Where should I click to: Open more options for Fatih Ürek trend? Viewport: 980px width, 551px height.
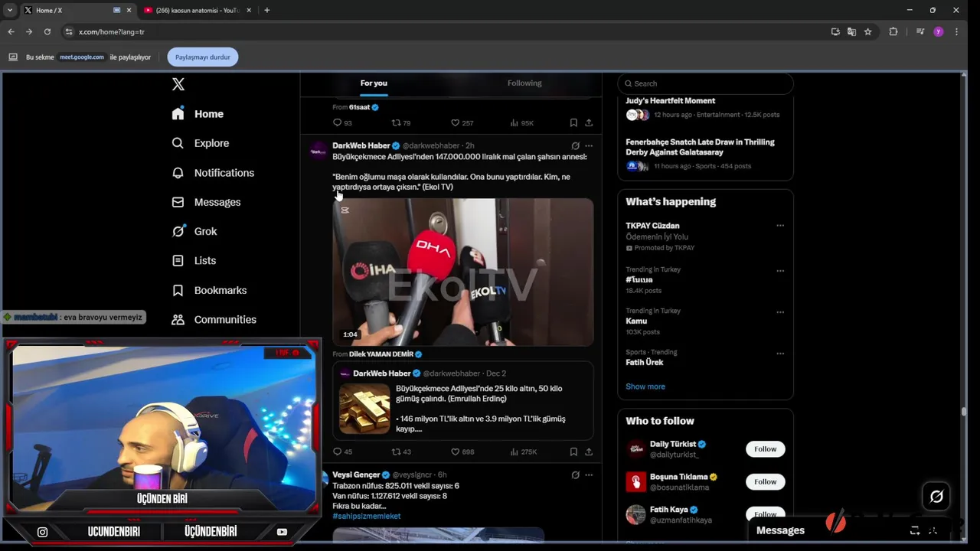click(780, 354)
